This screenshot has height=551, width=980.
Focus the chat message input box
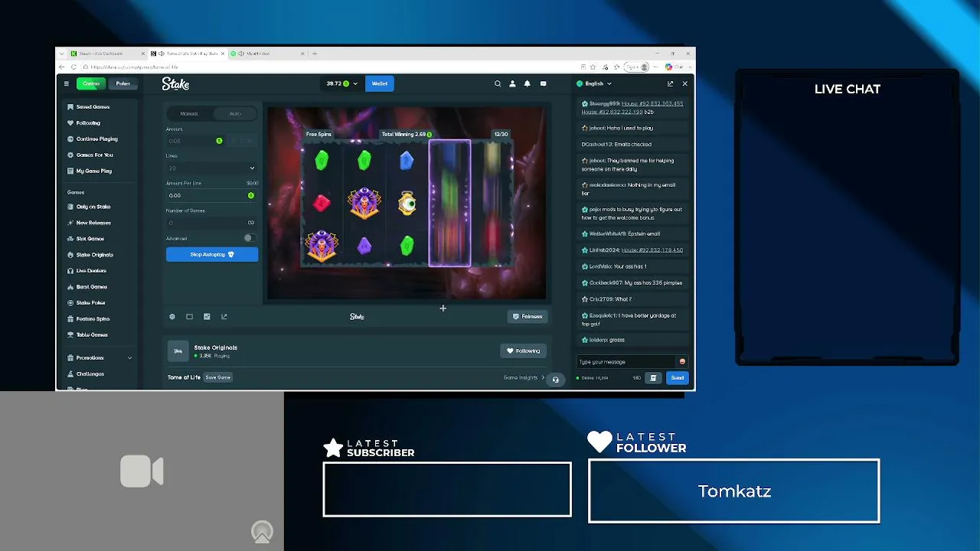(628, 362)
